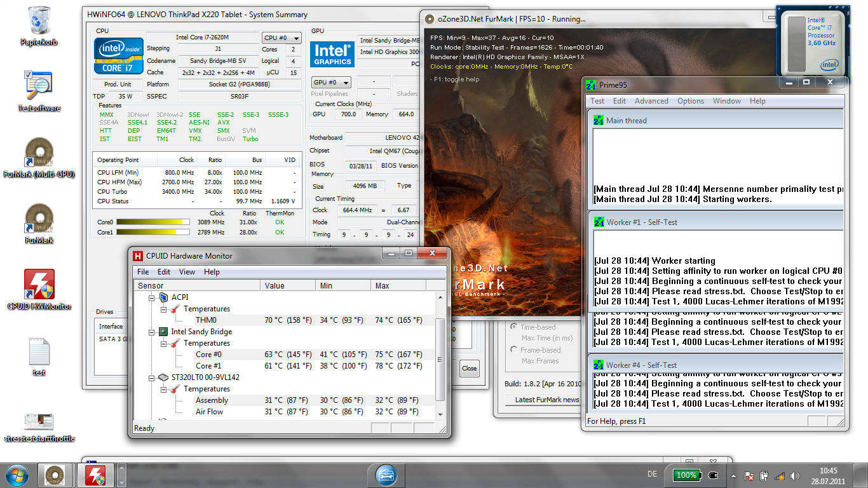This screenshot has width=868, height=488.
Task: Open the test text file on desktop
Action: (39, 352)
